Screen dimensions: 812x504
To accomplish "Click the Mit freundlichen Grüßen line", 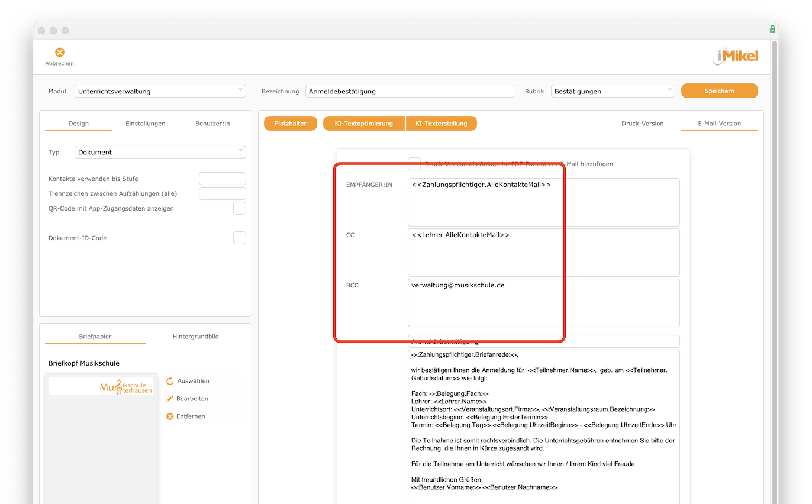I will (x=446, y=480).
